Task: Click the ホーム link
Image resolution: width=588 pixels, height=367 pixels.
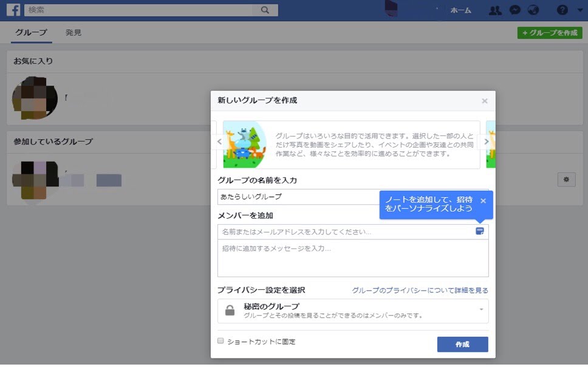Action: (460, 10)
